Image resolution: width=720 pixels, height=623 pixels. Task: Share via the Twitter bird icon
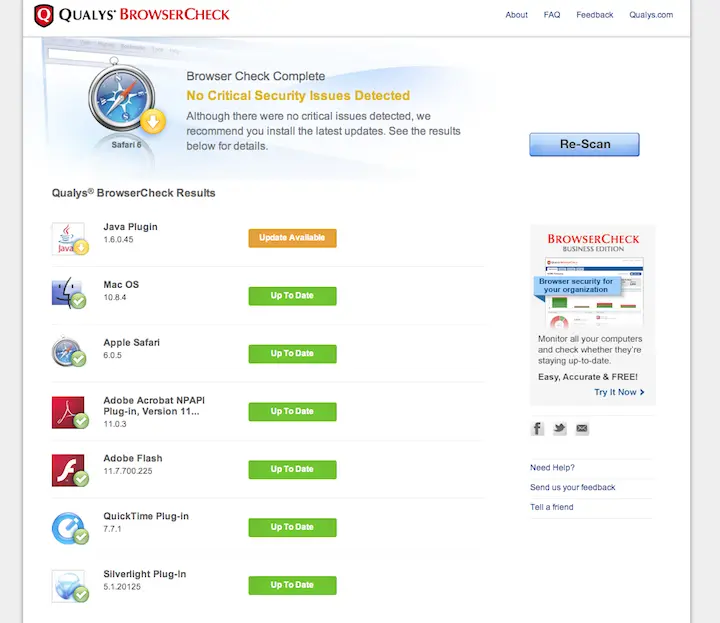(560, 428)
